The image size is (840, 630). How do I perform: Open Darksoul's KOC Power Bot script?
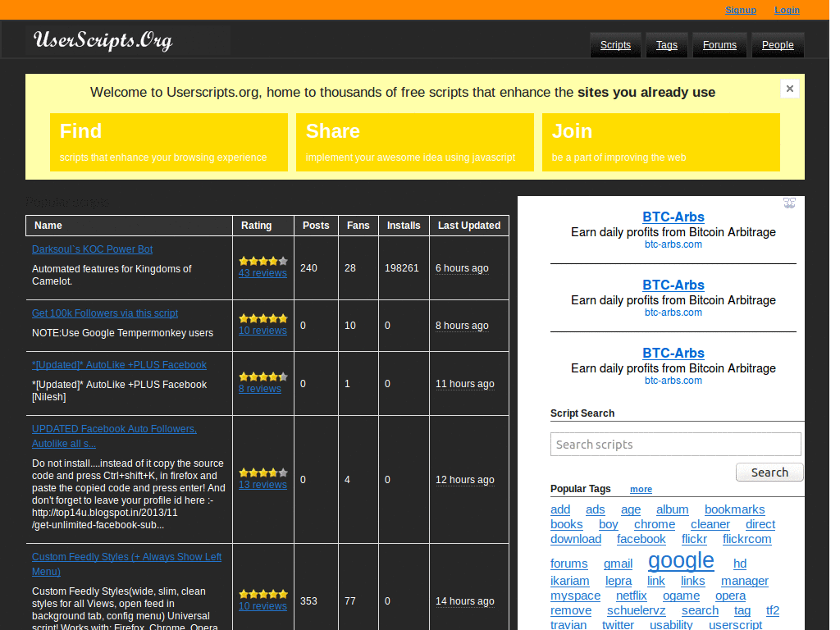point(92,249)
